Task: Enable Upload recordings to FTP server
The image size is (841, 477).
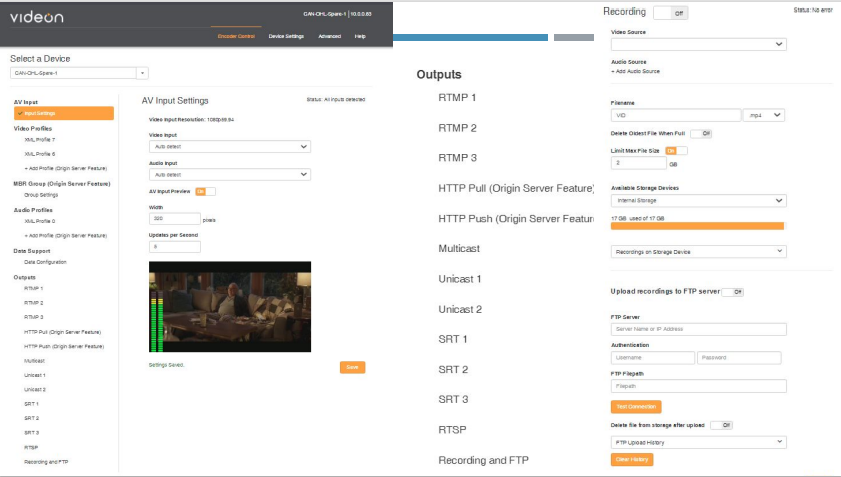Action: 733,292
